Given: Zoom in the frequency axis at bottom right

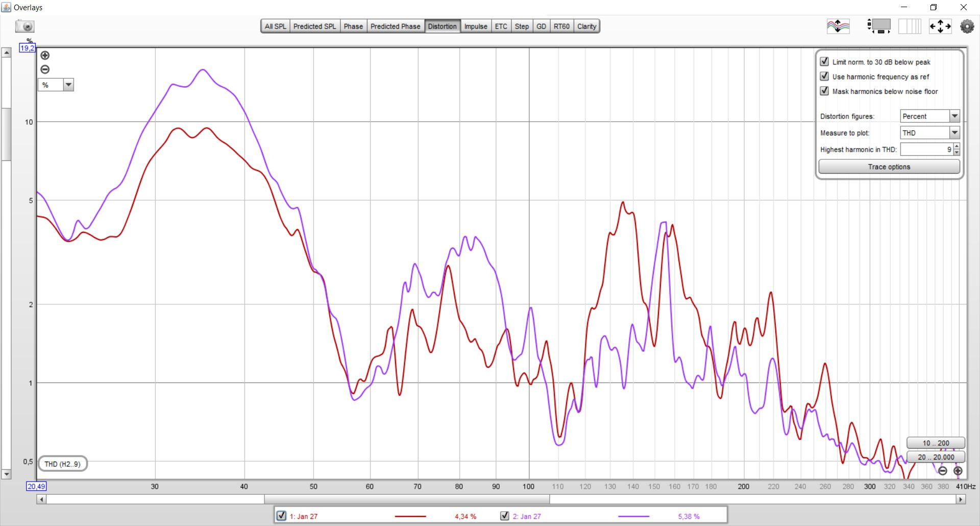Looking at the screenshot, I should [x=958, y=471].
